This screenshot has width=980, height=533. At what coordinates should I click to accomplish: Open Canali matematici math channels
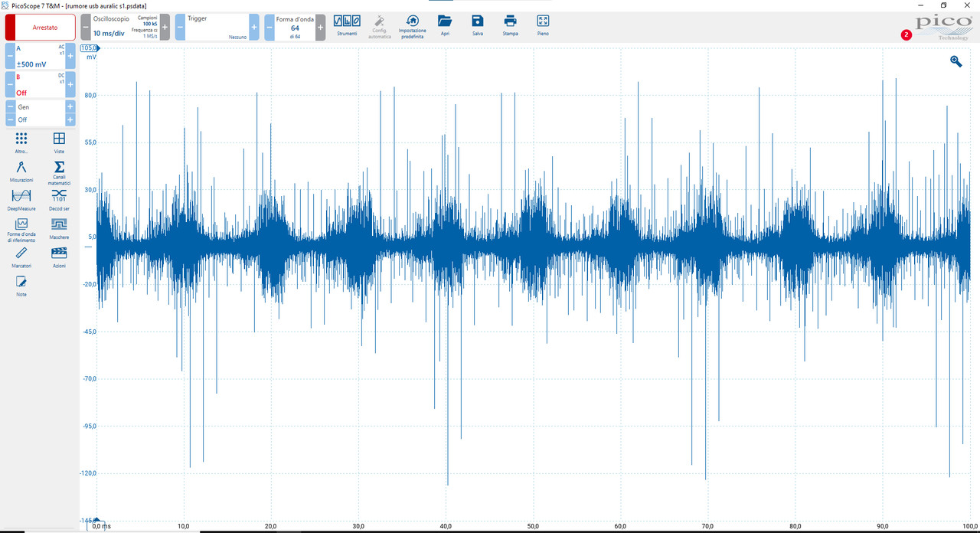(59, 172)
